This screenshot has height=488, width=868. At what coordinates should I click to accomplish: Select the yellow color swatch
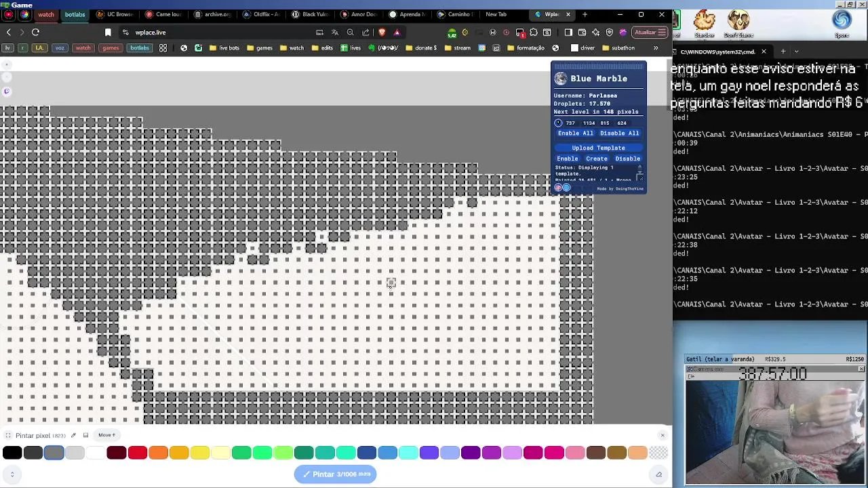pyautogui.click(x=200, y=453)
